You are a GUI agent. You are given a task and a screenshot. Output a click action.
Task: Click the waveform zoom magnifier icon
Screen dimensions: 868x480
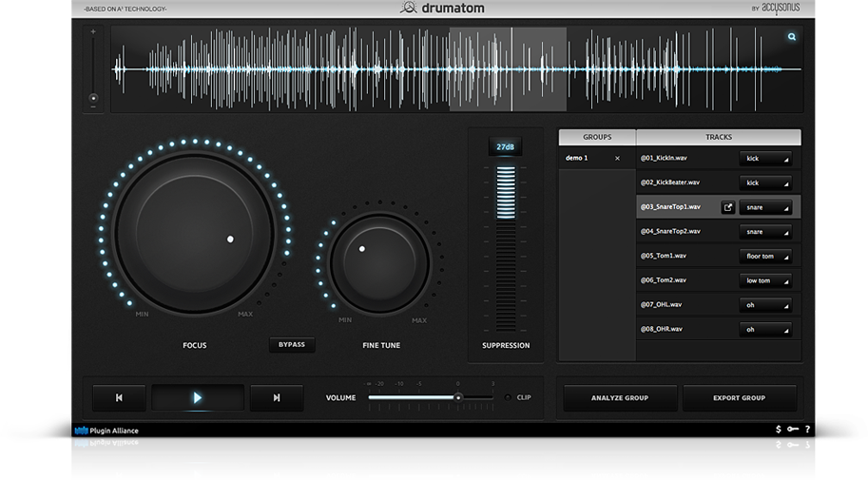click(792, 36)
